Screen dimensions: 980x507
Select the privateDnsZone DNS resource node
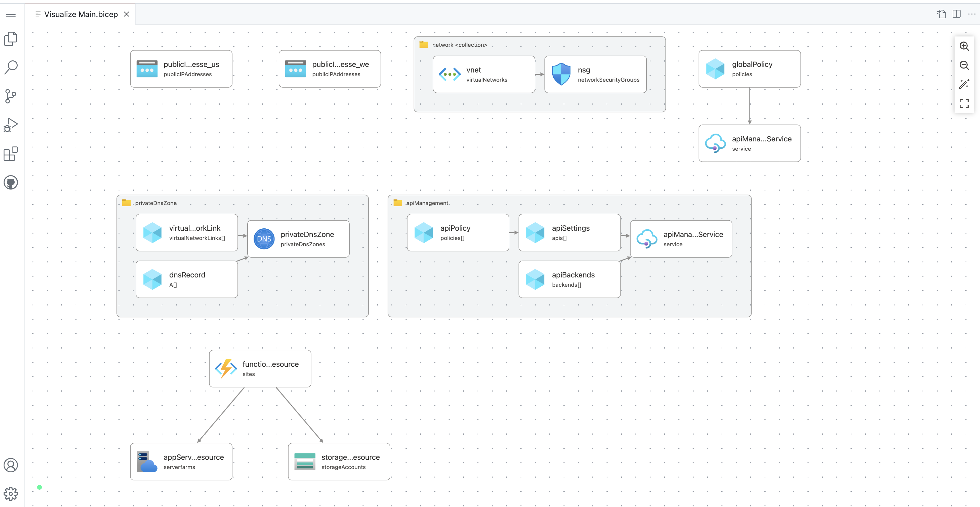pos(298,239)
